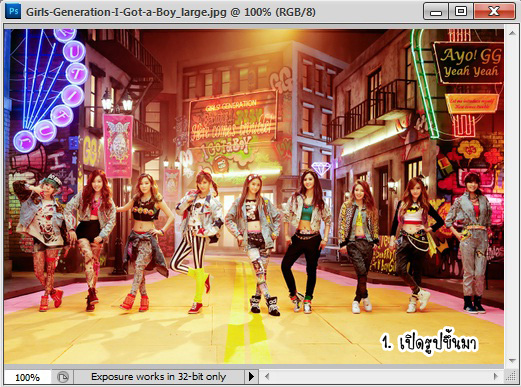The height and width of the screenshot is (387, 521).
Task: Click the status bar preview icon
Action: click(63, 377)
